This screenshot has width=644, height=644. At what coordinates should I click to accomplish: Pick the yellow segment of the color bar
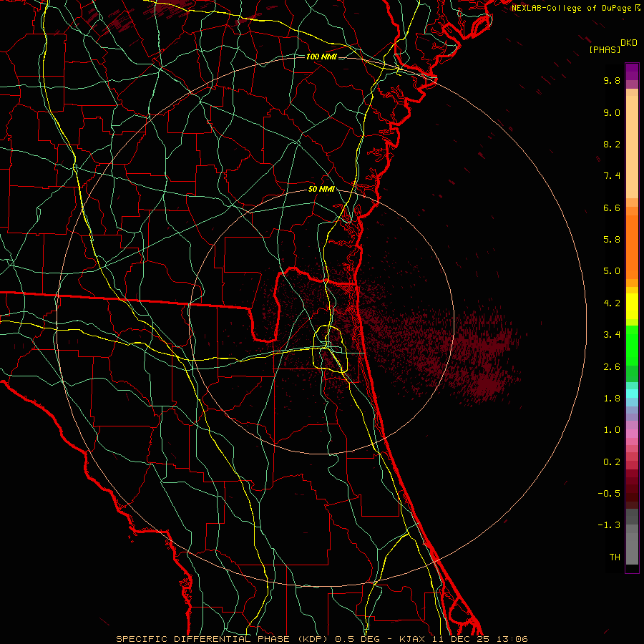632,306
